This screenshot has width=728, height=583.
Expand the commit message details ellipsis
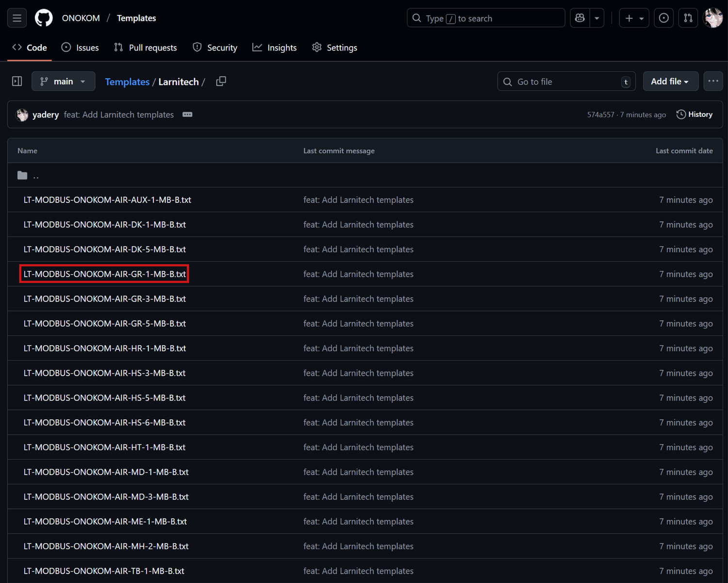[x=187, y=114]
